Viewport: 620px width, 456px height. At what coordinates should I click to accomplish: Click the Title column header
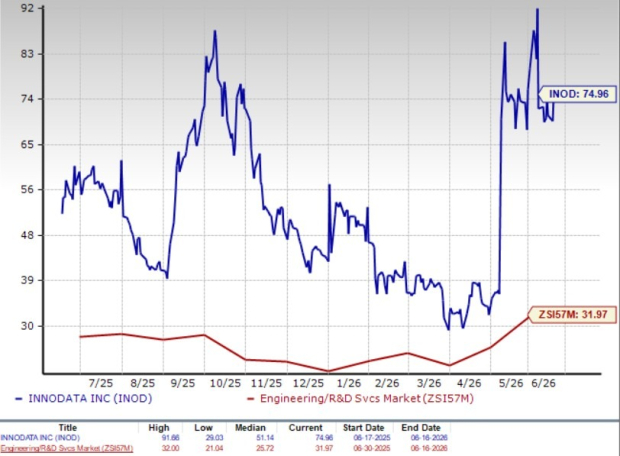(68, 428)
